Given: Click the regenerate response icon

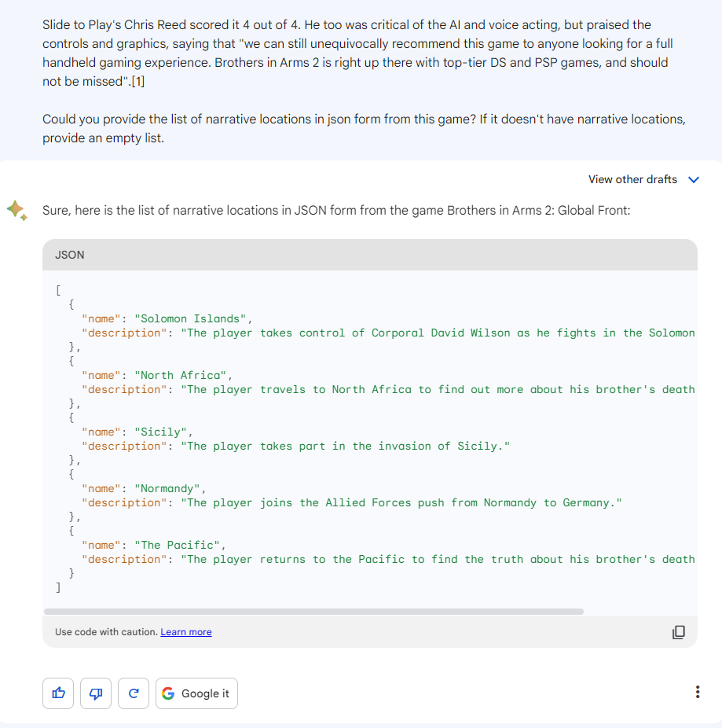Looking at the screenshot, I should [134, 693].
